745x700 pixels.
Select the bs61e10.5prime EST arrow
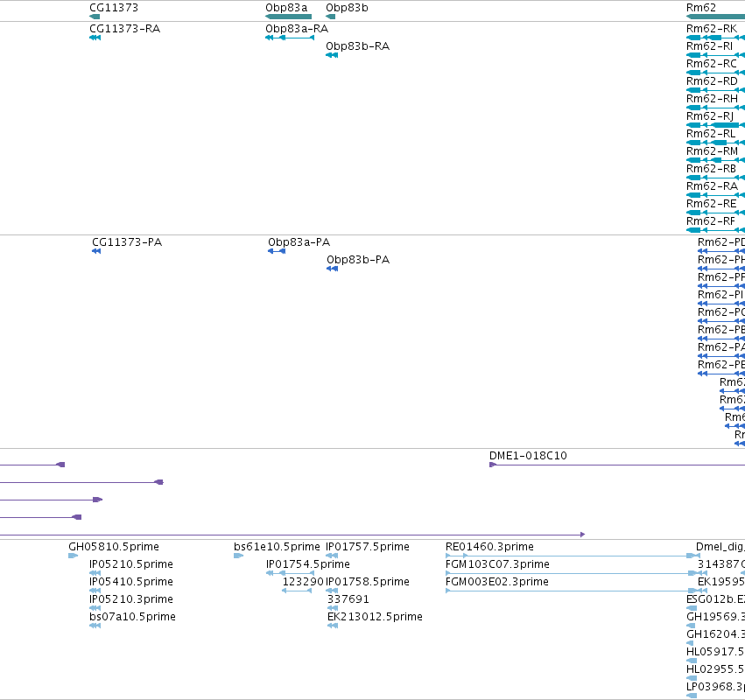tap(238, 556)
